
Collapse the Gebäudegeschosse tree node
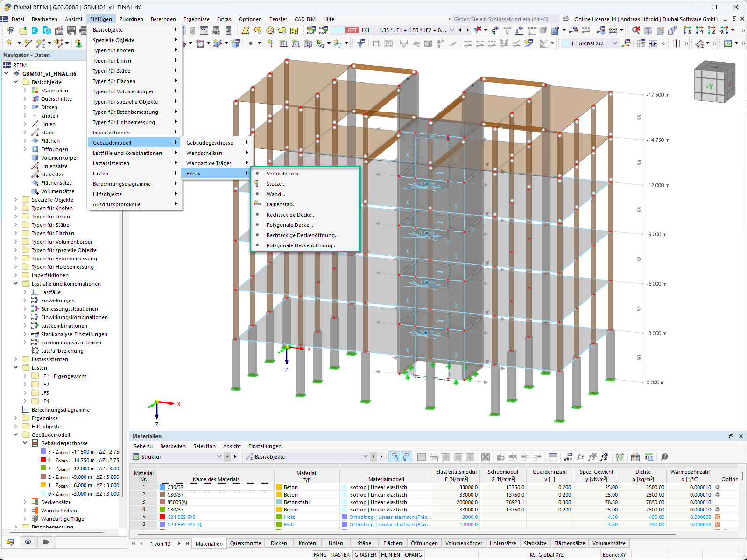tap(25, 443)
